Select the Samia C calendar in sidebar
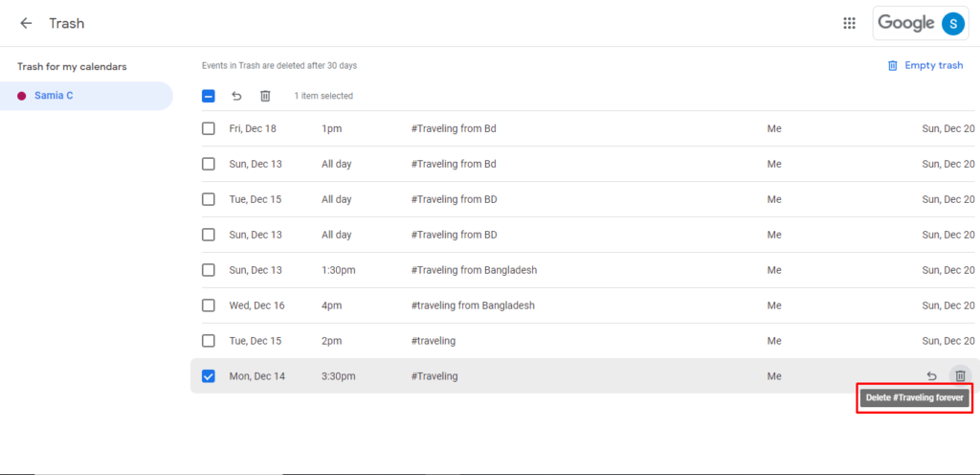The image size is (980, 475). point(86,96)
